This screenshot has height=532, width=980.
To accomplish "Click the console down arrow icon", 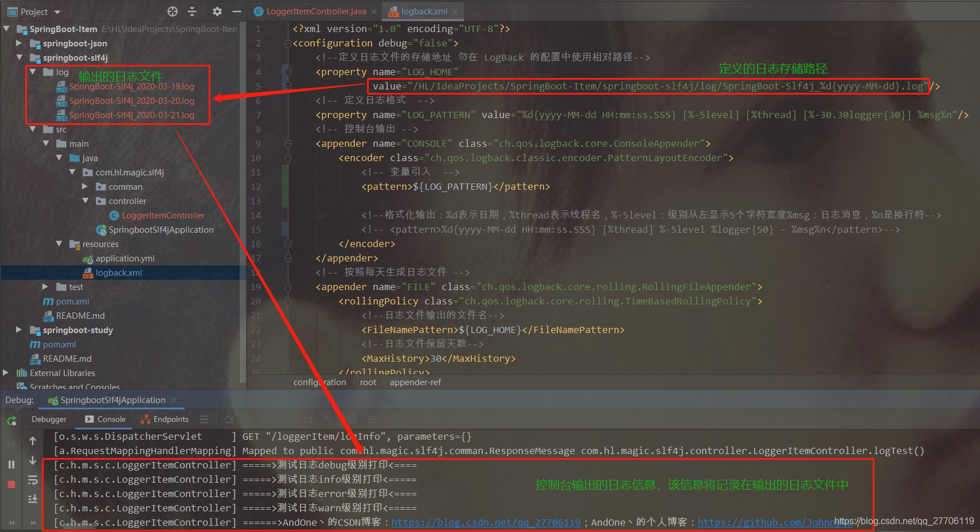I will pos(33,460).
